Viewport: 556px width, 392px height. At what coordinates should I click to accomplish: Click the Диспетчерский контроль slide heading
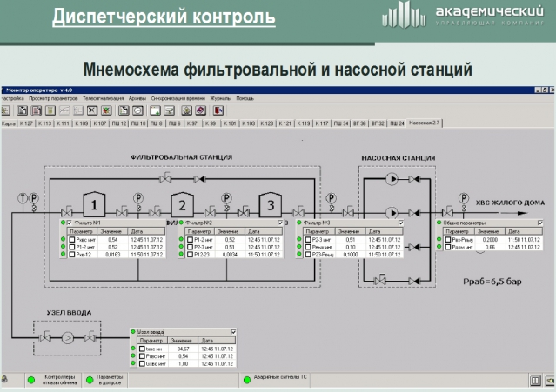(x=164, y=17)
